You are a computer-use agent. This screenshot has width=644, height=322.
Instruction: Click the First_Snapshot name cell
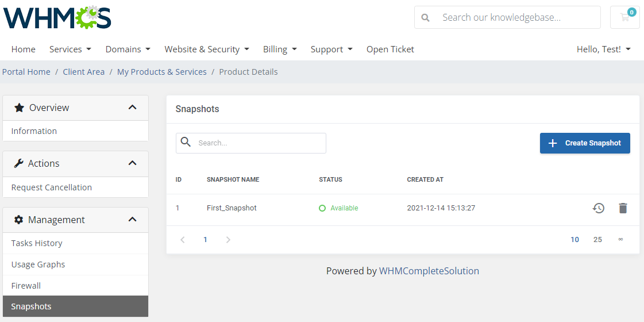pyautogui.click(x=232, y=208)
